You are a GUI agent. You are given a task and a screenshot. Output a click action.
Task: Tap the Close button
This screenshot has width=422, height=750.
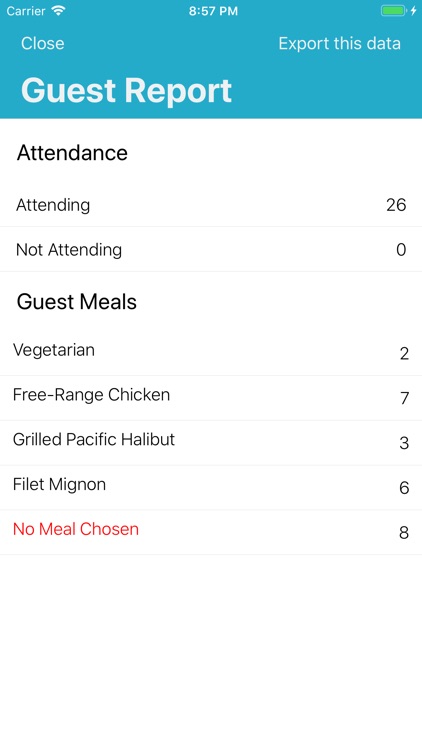click(x=43, y=44)
